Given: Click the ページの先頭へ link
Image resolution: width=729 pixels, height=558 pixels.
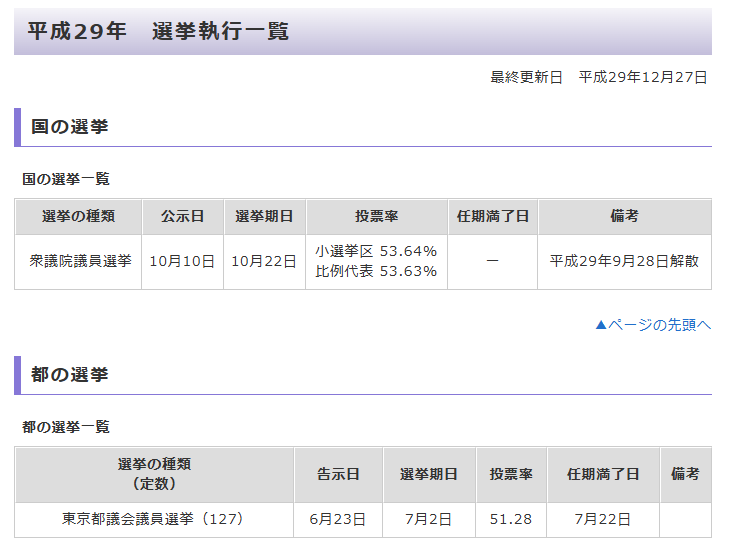Looking at the screenshot, I should [x=652, y=324].
